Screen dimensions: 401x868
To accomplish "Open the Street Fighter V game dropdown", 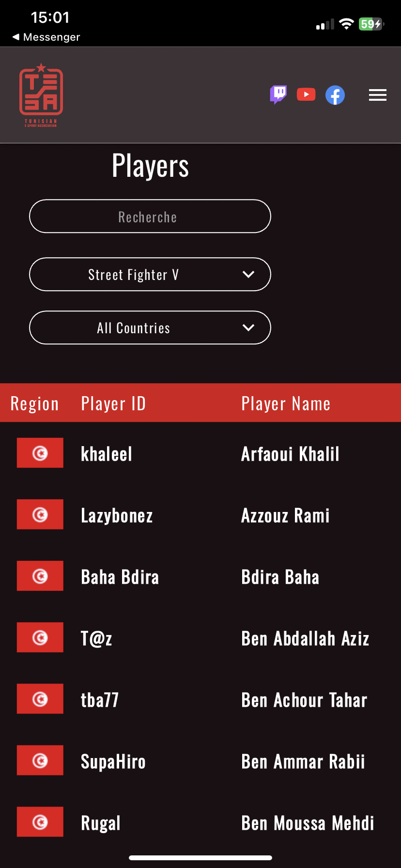I will 150,275.
